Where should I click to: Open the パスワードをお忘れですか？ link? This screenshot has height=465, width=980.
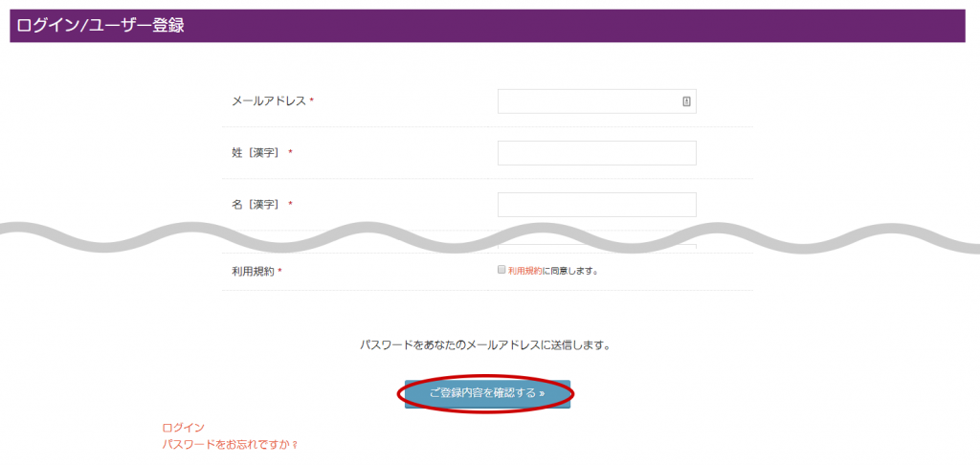click(x=231, y=445)
